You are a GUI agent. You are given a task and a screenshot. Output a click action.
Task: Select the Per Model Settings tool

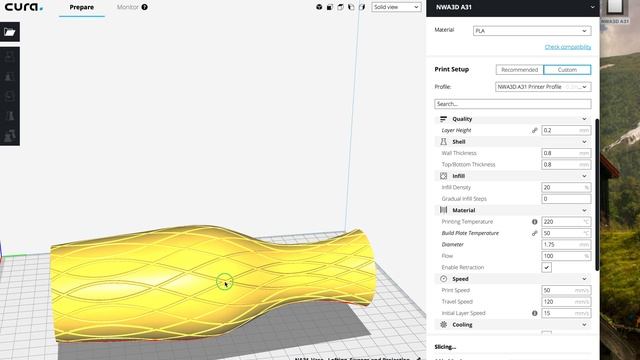[x=10, y=136]
